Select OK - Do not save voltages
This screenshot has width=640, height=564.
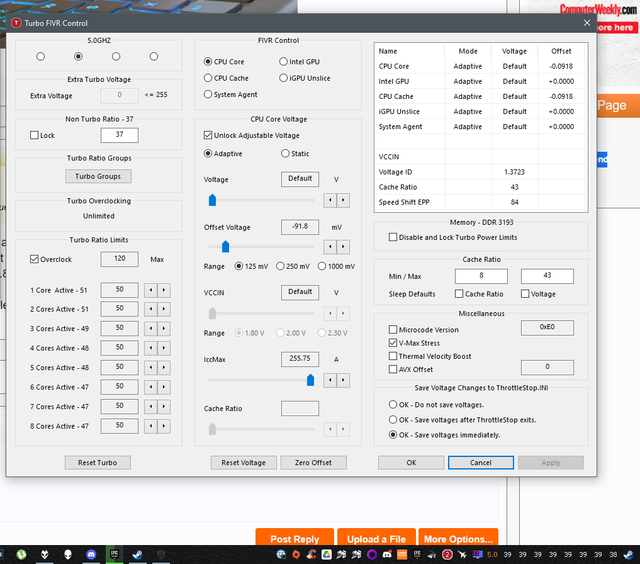click(x=392, y=405)
